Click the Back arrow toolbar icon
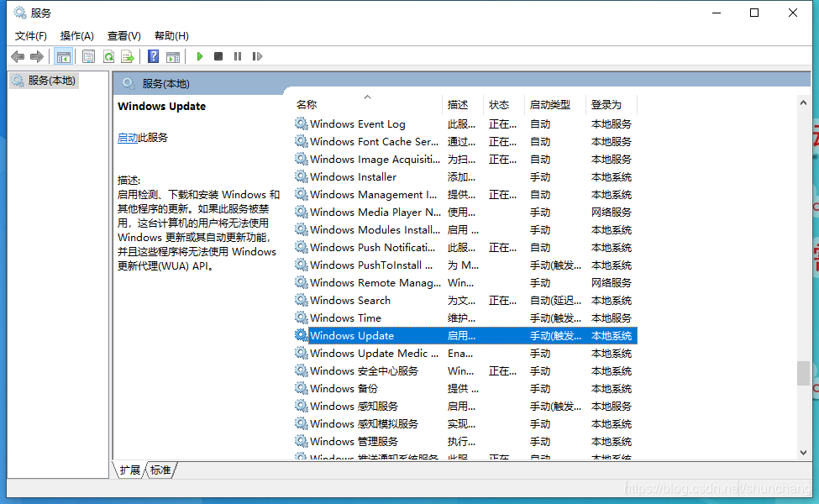 pyautogui.click(x=18, y=56)
